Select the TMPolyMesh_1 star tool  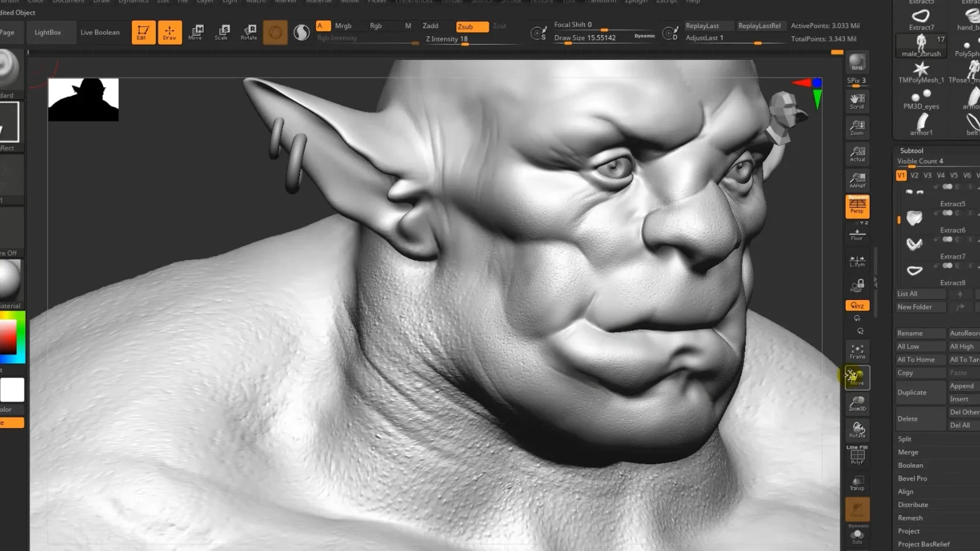pos(921,73)
